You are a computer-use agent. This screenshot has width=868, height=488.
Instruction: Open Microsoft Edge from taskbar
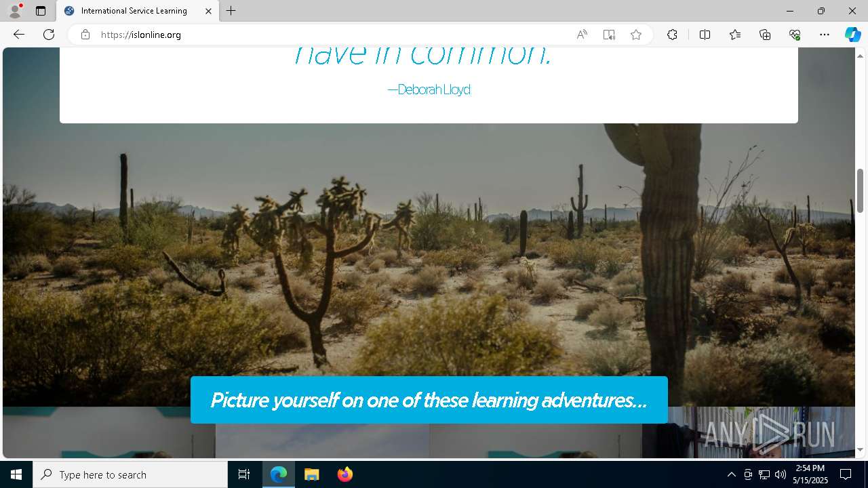pos(279,474)
